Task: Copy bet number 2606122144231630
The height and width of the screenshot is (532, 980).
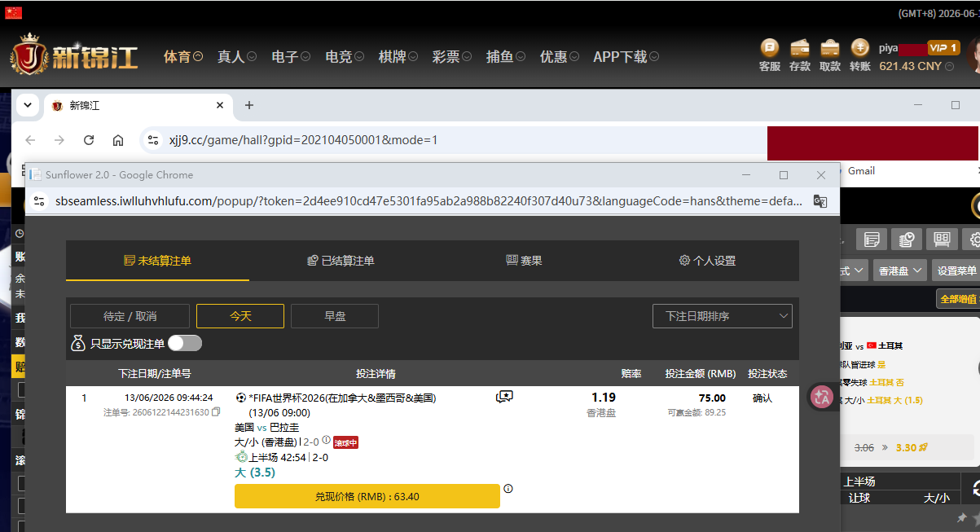Action: click(x=216, y=412)
